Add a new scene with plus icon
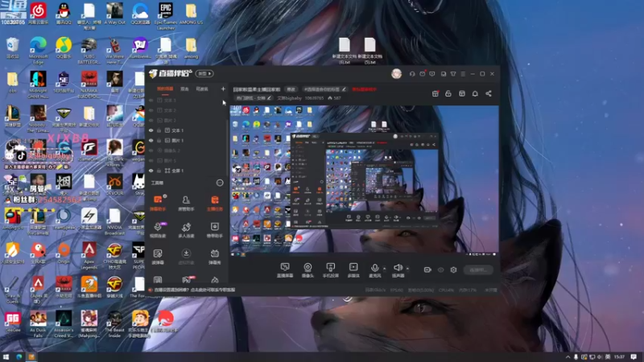The width and height of the screenshot is (644, 362). point(223,88)
